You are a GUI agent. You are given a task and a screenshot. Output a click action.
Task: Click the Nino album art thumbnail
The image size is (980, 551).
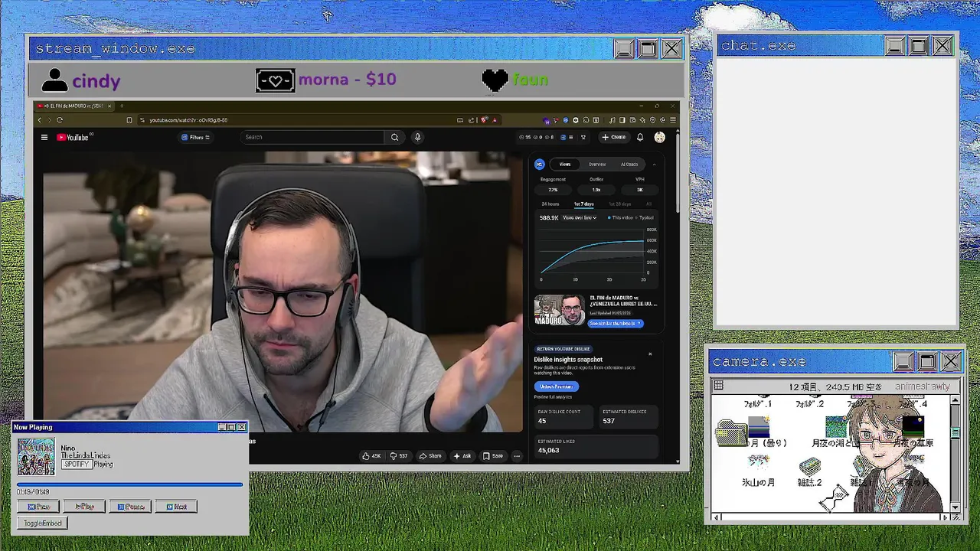[x=36, y=456]
